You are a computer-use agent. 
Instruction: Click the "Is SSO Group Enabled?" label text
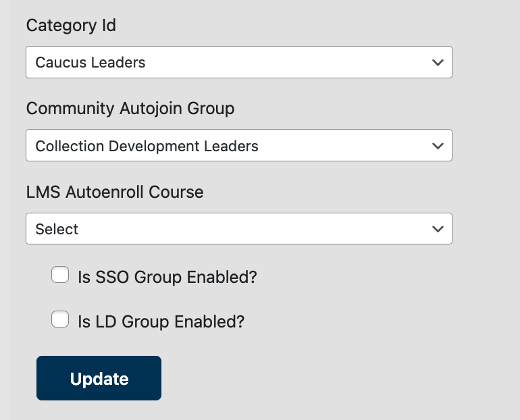[x=167, y=277]
